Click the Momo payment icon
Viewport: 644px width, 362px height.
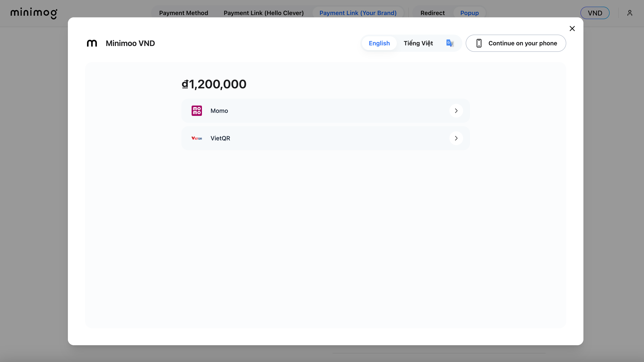point(197,110)
